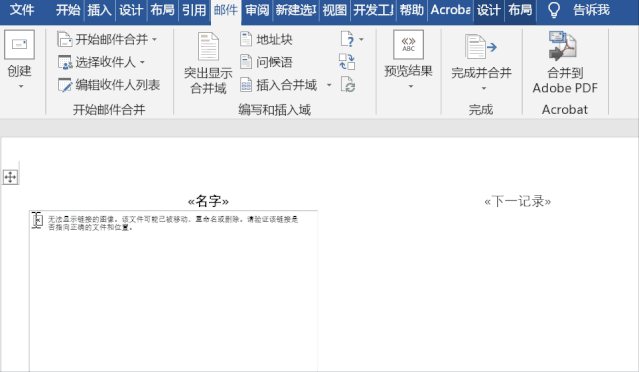Click the 告诉我 search box
The image size is (639, 372).
(x=591, y=10)
